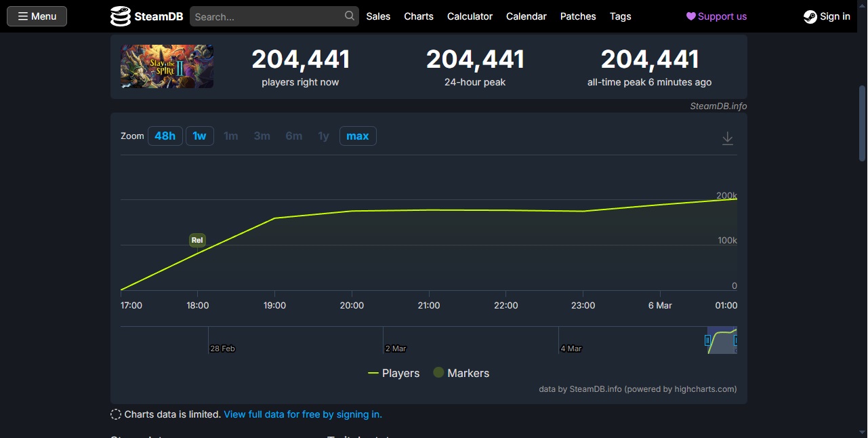This screenshot has width=868, height=438.
Task: Click the page vertical scrollbar thumb
Action: (x=863, y=123)
